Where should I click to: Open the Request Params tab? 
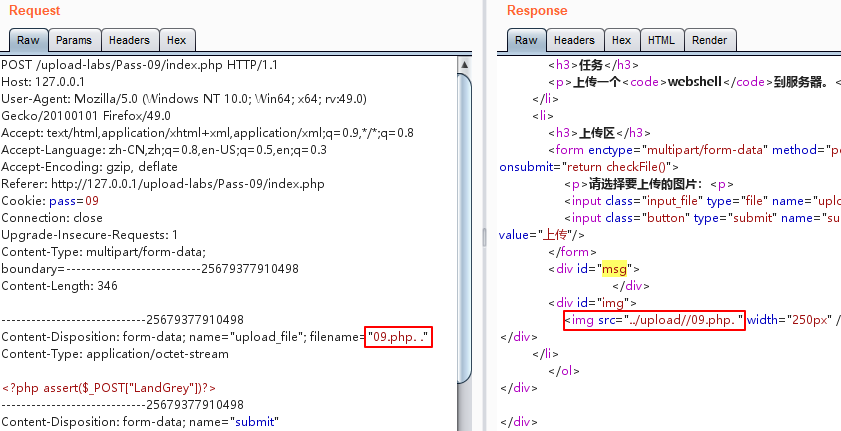coord(74,40)
